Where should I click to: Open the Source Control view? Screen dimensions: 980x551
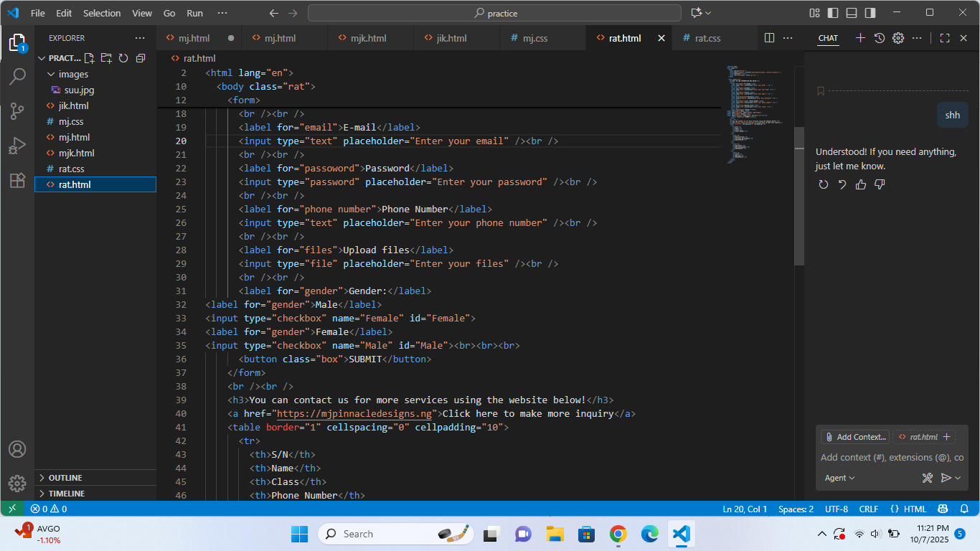point(17,110)
